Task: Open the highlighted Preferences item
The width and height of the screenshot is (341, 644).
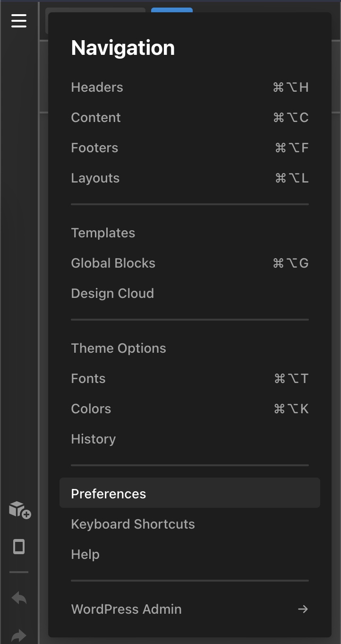Action: point(190,493)
